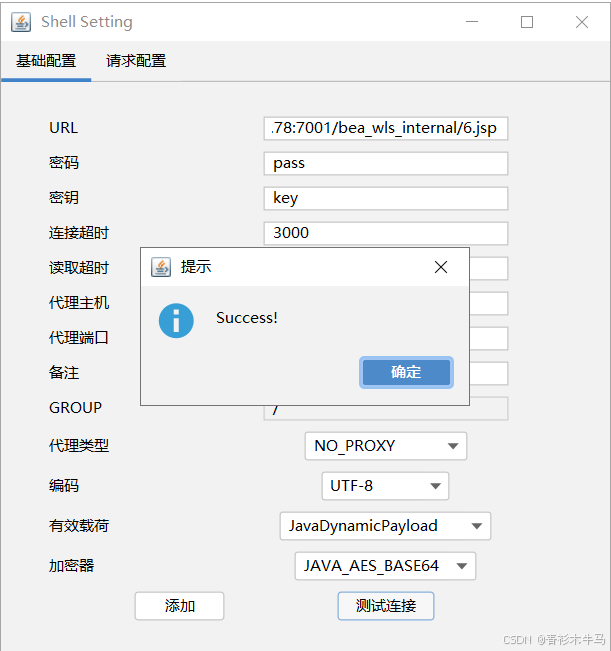Click the Java icon in the 提示 dialog title
This screenshot has width=611, height=651.
(161, 267)
